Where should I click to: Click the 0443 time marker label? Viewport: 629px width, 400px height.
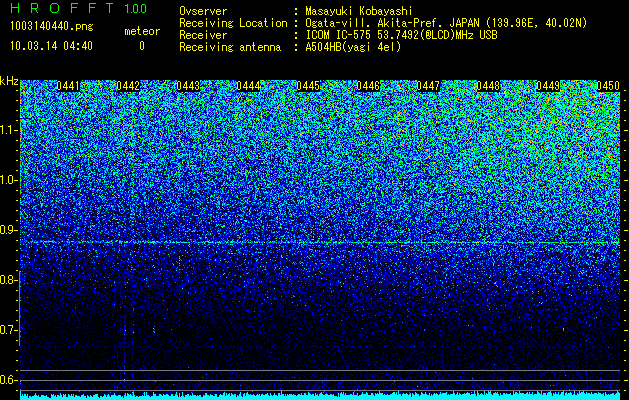(188, 86)
